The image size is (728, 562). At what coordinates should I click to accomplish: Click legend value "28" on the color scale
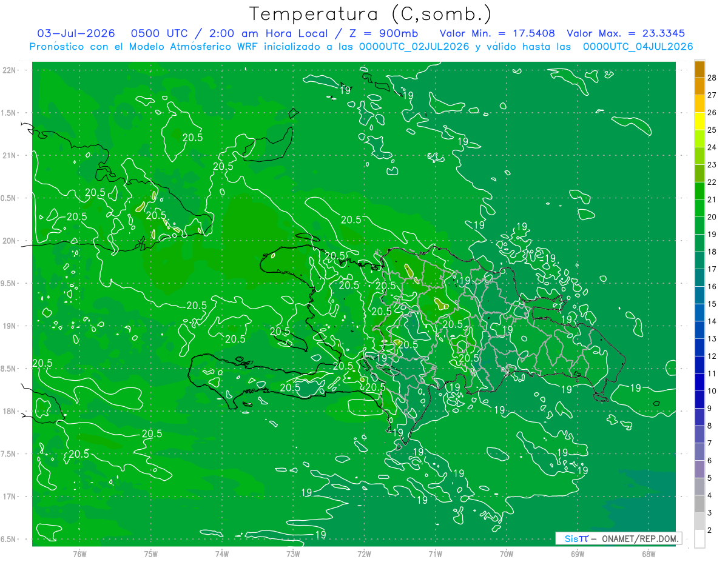[x=712, y=78]
